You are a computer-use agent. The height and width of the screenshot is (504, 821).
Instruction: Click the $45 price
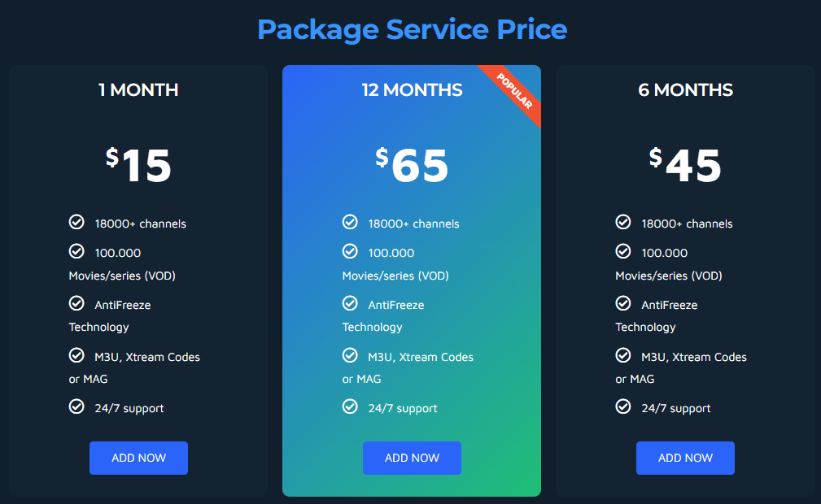(x=685, y=165)
